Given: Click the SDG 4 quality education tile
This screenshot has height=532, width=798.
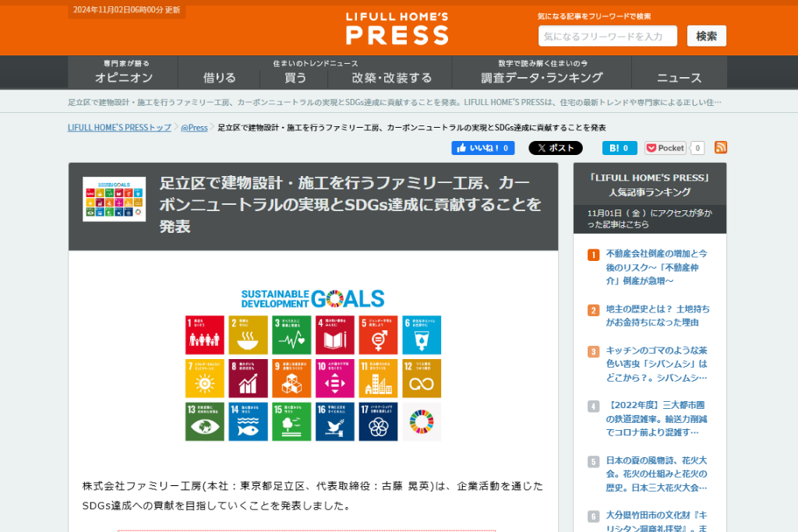Looking at the screenshot, I should [335, 335].
